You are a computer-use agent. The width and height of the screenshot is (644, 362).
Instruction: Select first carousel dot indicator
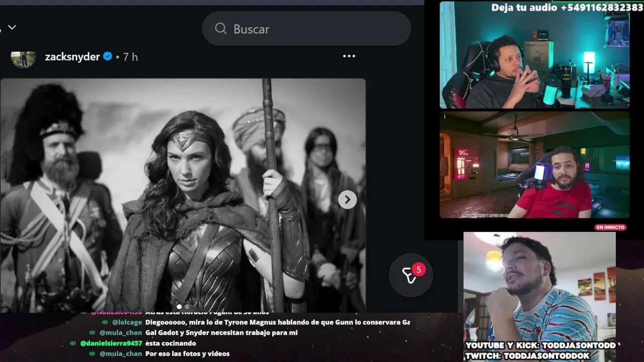pos(179,306)
